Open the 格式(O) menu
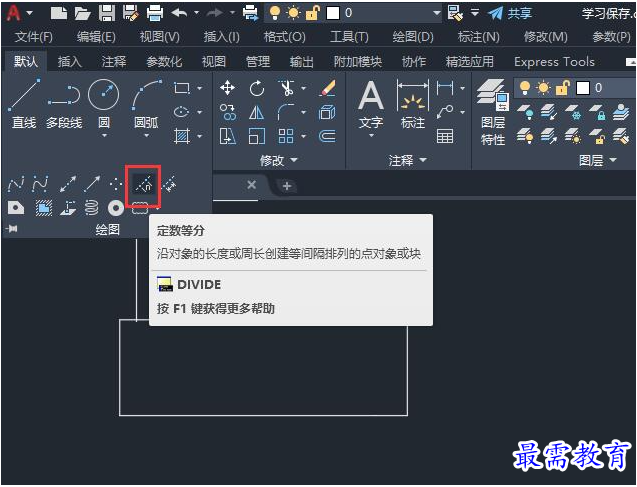Viewport: 637px width, 487px height. click(284, 37)
